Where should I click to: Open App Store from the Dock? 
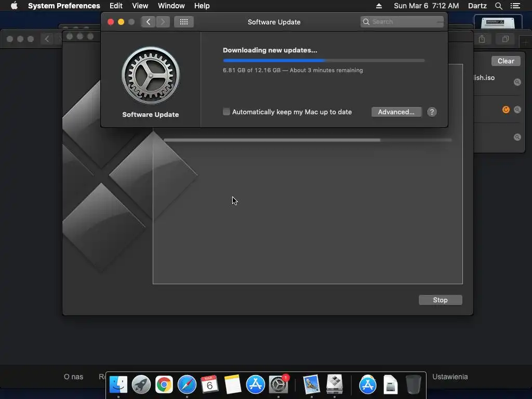coord(255,384)
